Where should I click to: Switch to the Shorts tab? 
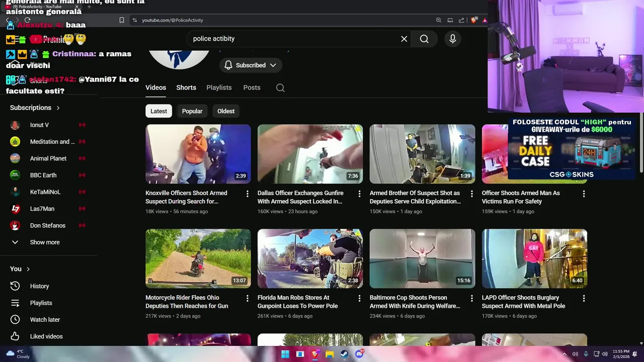pos(186,87)
